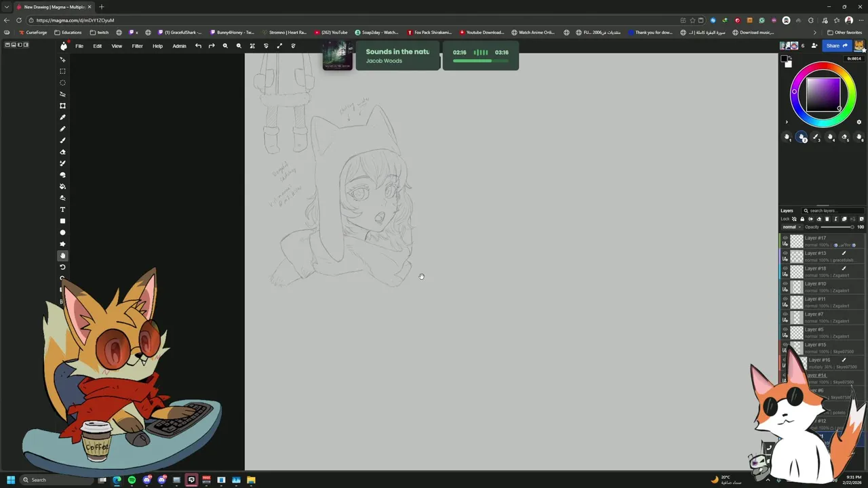
Task: Select the Rotate view tool
Action: [62, 267]
